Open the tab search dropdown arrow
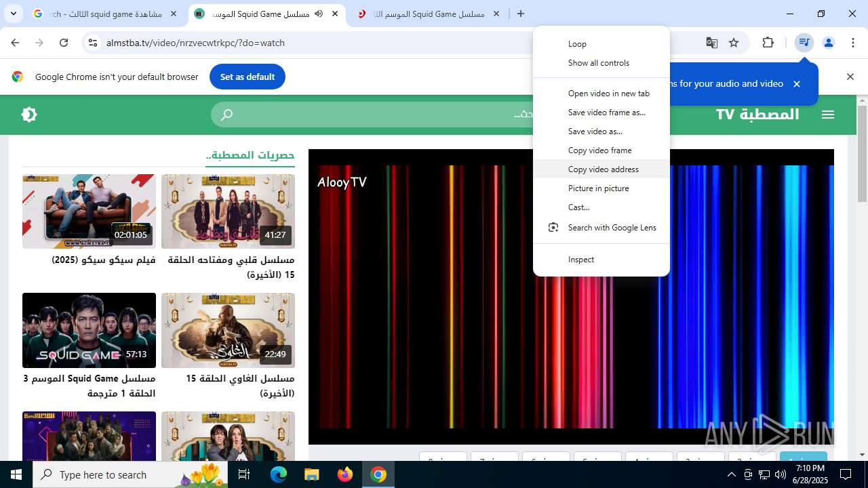The width and height of the screenshot is (868, 488). click(13, 14)
